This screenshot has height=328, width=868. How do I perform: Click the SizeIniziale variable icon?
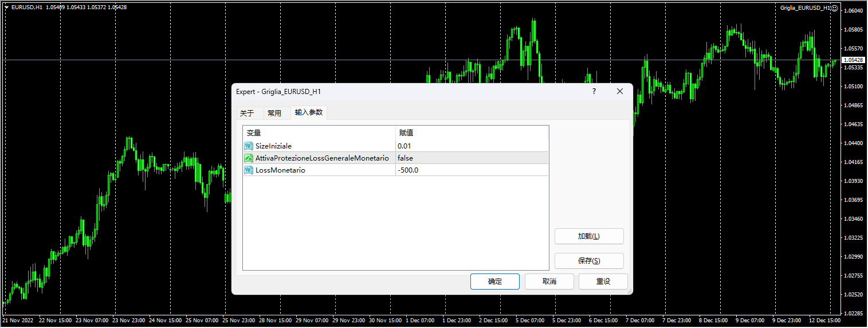pyautogui.click(x=249, y=146)
